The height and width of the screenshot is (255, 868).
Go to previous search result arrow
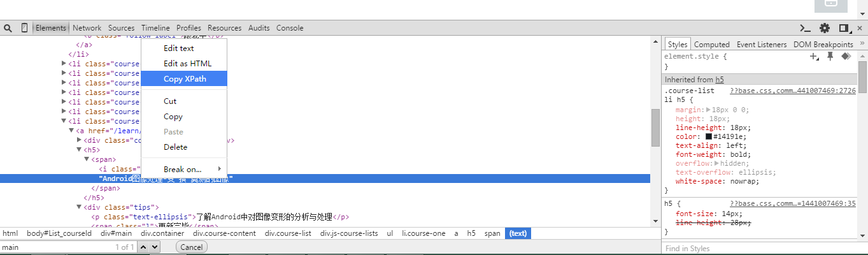144,247
